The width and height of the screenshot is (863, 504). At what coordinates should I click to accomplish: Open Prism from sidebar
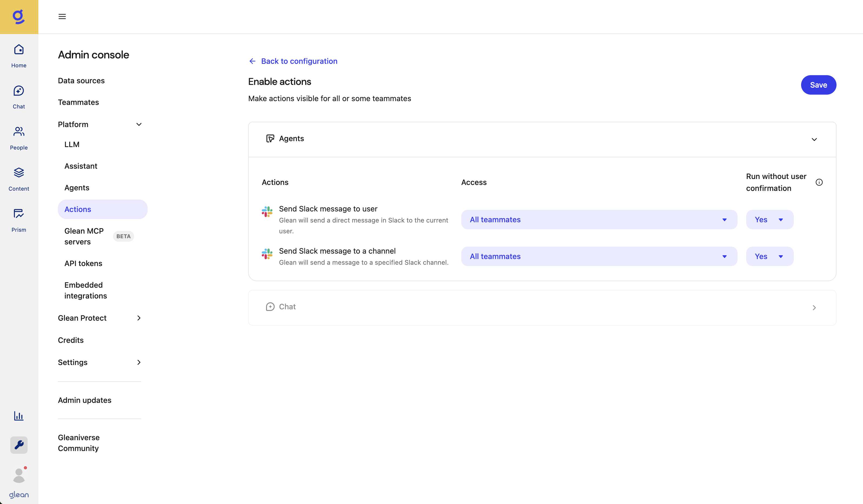click(x=19, y=220)
